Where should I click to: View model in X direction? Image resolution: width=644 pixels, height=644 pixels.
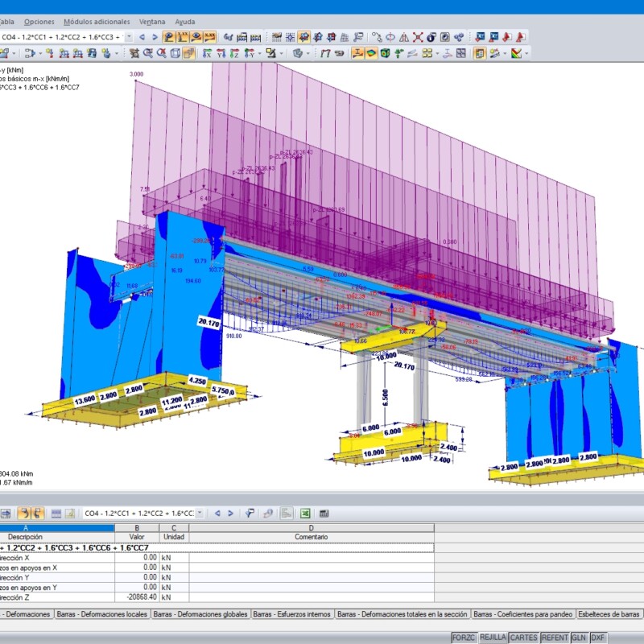[208, 53]
